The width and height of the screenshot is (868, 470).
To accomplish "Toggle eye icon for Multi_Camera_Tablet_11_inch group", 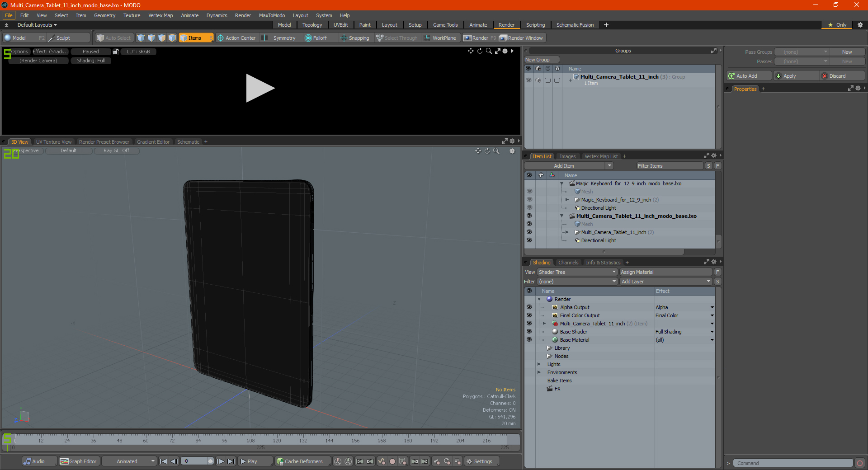I will coord(528,80).
